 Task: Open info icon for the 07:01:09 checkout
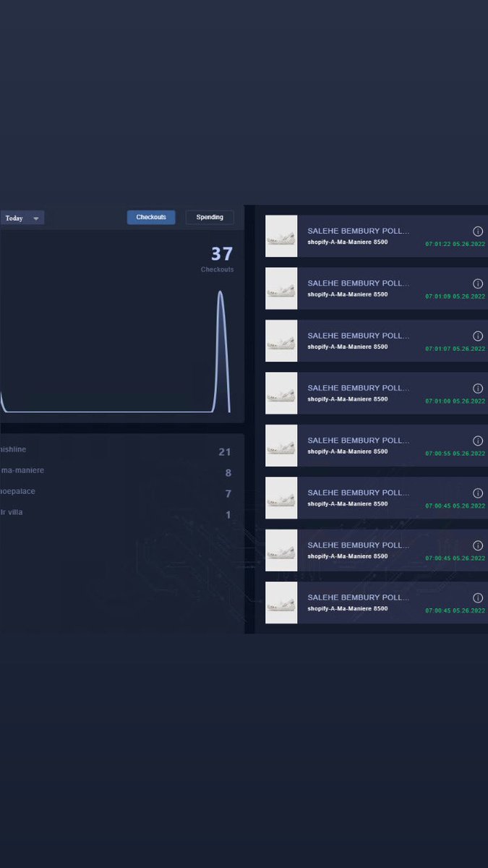point(478,284)
